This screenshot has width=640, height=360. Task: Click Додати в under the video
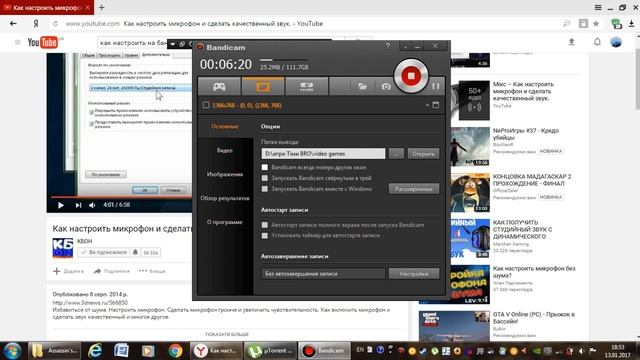click(68, 271)
